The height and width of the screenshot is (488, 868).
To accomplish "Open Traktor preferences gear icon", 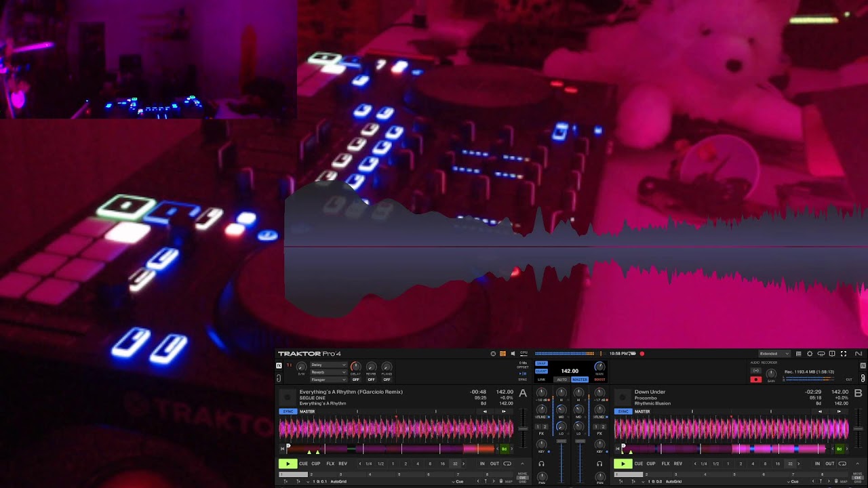I will pyautogui.click(x=810, y=354).
